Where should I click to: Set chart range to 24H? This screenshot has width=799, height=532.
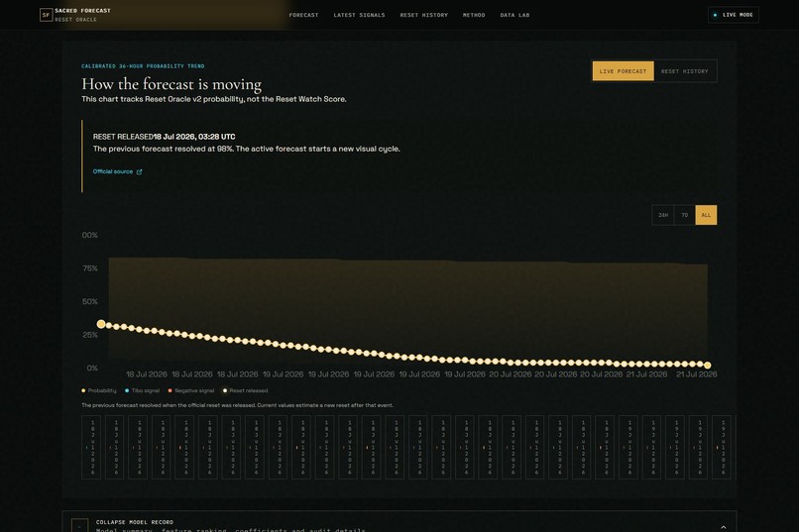coord(663,215)
